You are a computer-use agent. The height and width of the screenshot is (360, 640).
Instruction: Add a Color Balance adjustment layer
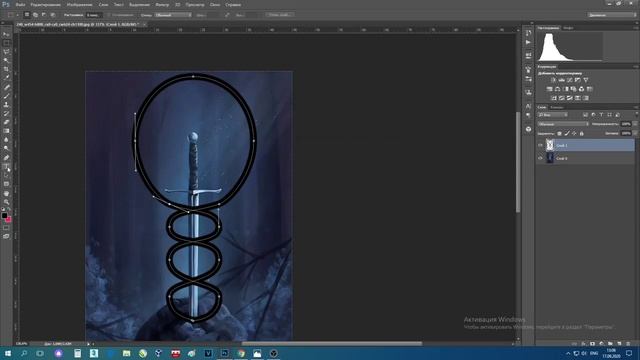[558, 89]
